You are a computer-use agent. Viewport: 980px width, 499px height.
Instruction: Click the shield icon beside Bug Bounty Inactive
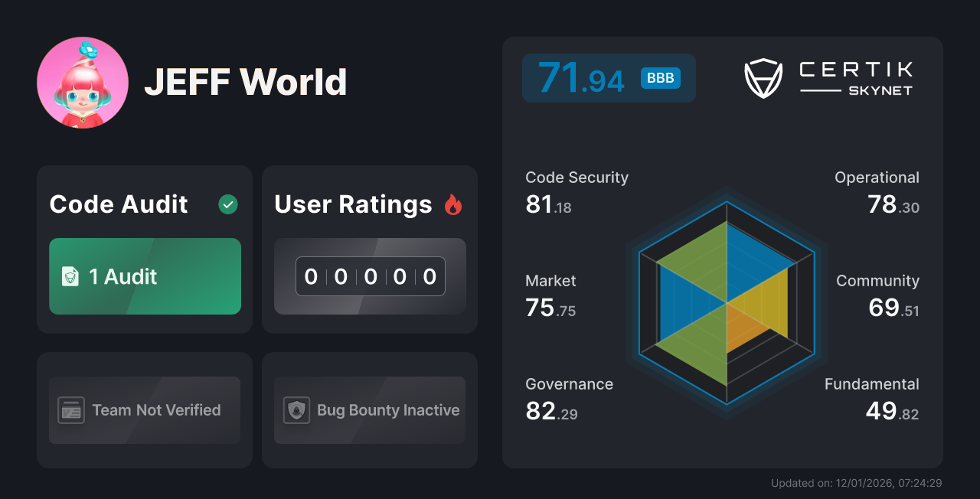point(296,410)
